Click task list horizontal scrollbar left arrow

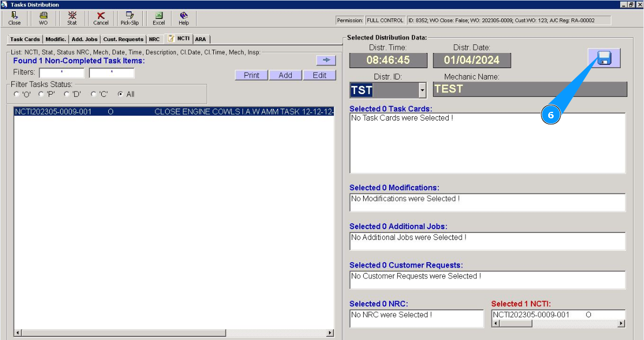[18, 332]
